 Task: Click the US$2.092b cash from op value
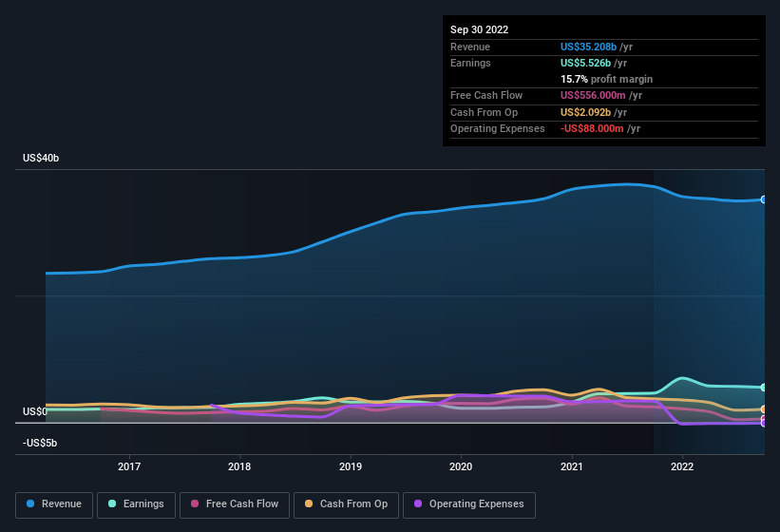pos(585,112)
